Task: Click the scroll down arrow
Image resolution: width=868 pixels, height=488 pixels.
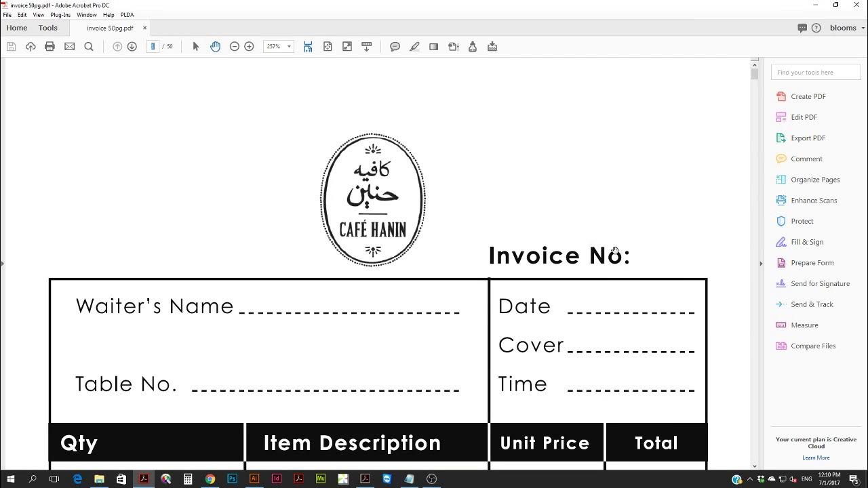Action: tap(755, 466)
